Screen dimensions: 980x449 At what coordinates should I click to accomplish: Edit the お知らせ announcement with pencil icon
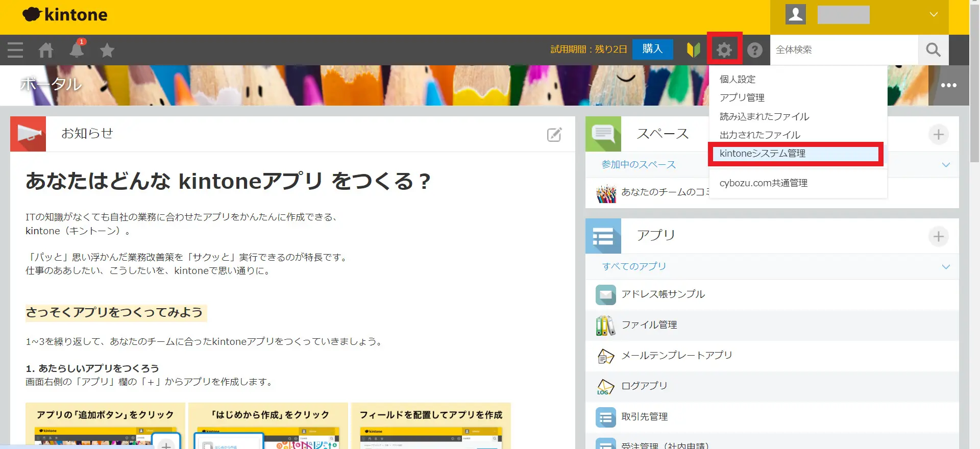pos(554,134)
